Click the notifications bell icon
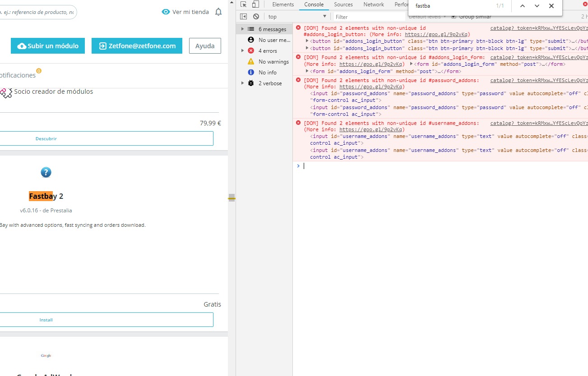 click(218, 12)
